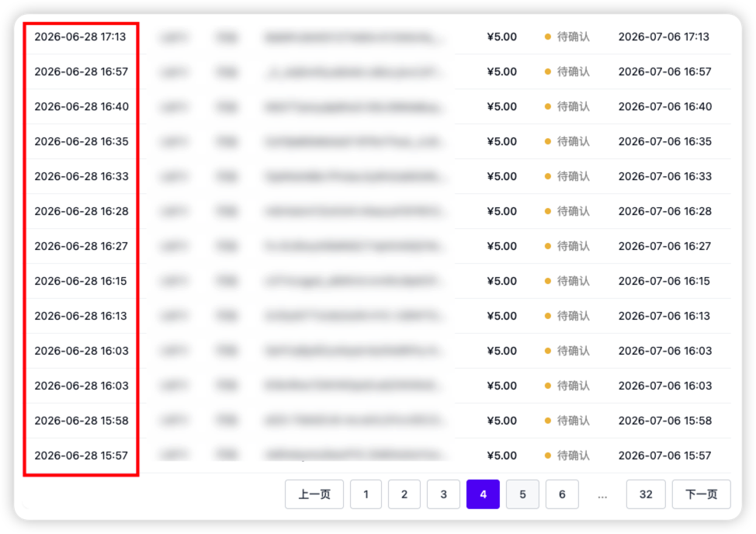Click ¥5.00 amount in the 16:57 row
The image size is (756, 534).
pyautogui.click(x=502, y=72)
